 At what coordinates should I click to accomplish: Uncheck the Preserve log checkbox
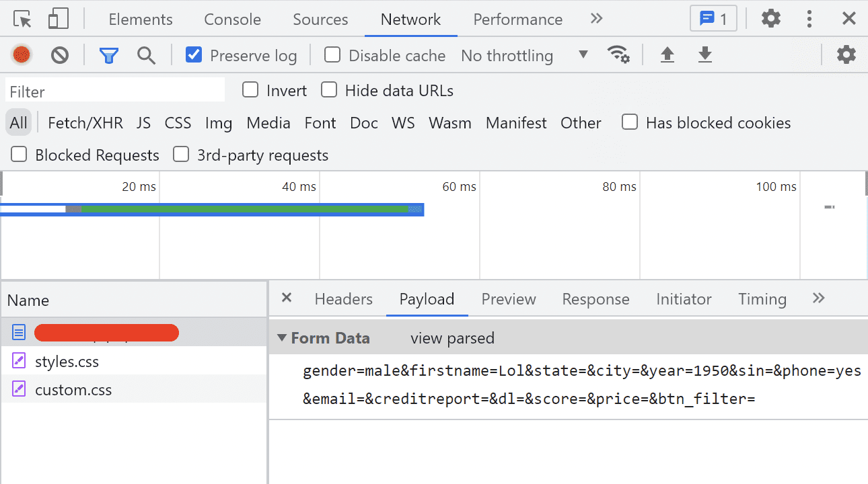194,54
